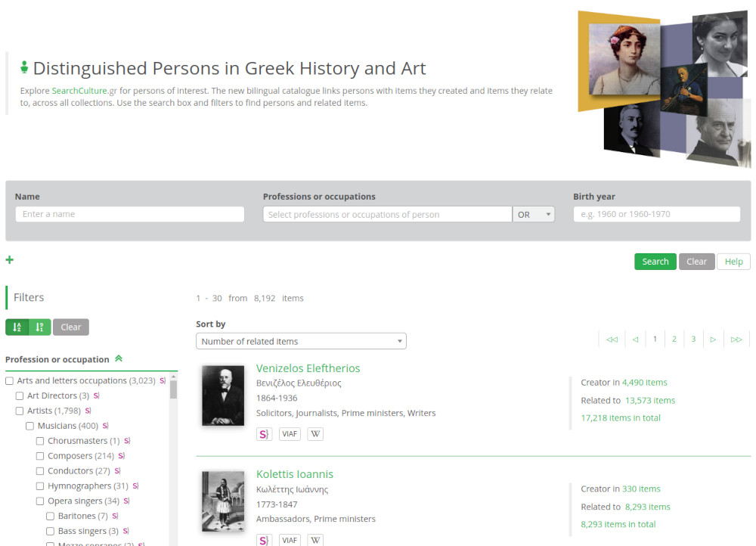The image size is (756, 546).
Task: Click the SearchCulture S! icon for Venizelos
Action: [264, 433]
